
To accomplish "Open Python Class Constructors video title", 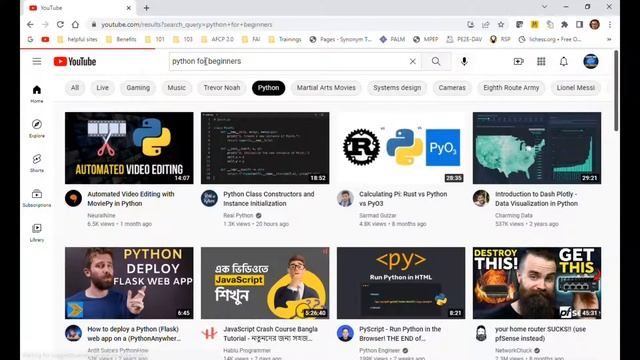I will pyautogui.click(x=269, y=199).
